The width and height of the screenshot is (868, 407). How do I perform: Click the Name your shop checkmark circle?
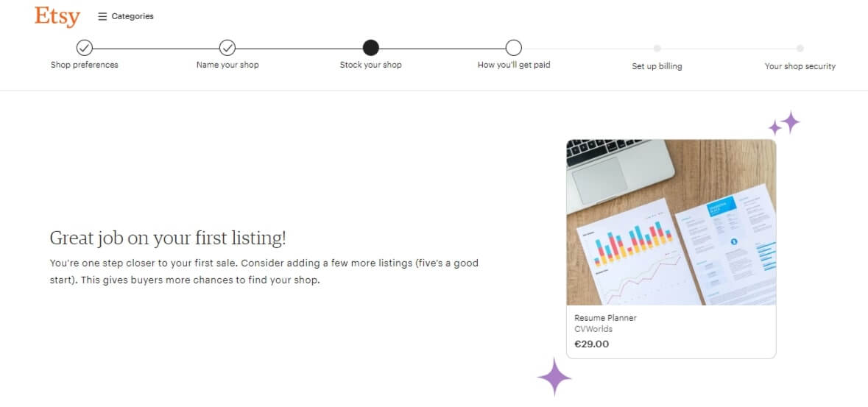pyautogui.click(x=227, y=48)
